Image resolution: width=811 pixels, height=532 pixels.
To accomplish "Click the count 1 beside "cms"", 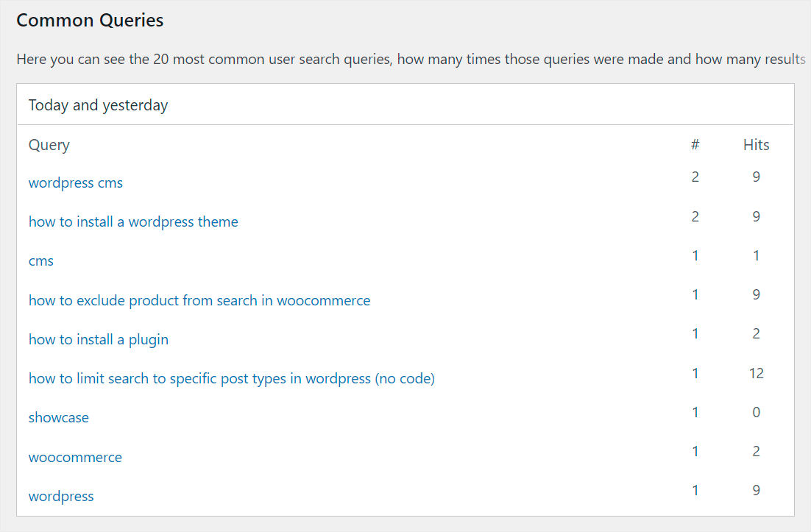I will tap(695, 255).
